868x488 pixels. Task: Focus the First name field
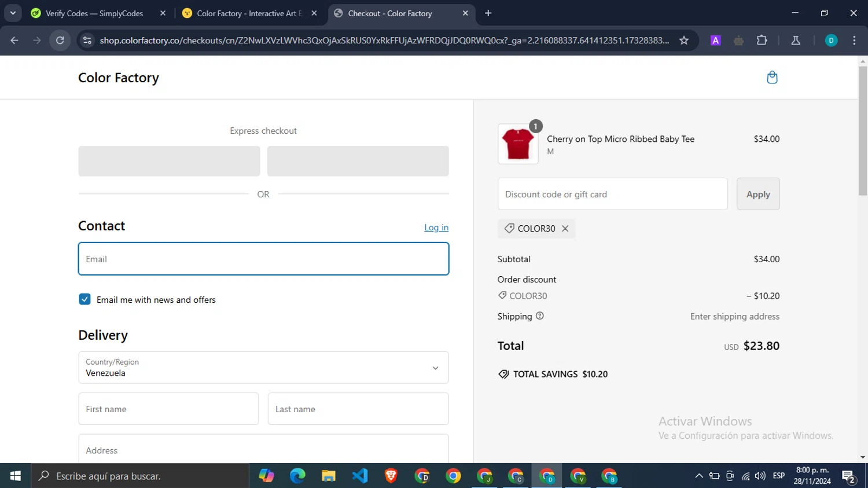(x=168, y=409)
